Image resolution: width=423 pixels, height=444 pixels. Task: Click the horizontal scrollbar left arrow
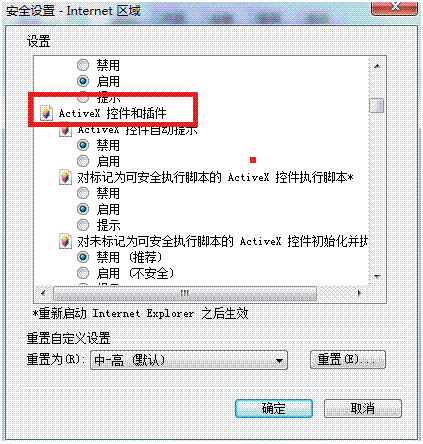[x=43, y=293]
